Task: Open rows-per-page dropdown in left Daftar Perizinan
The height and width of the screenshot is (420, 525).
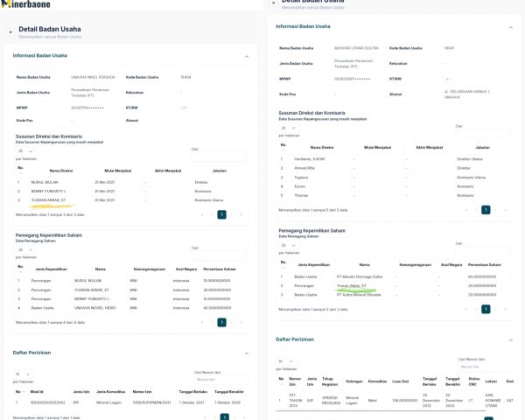Action: tap(23, 374)
